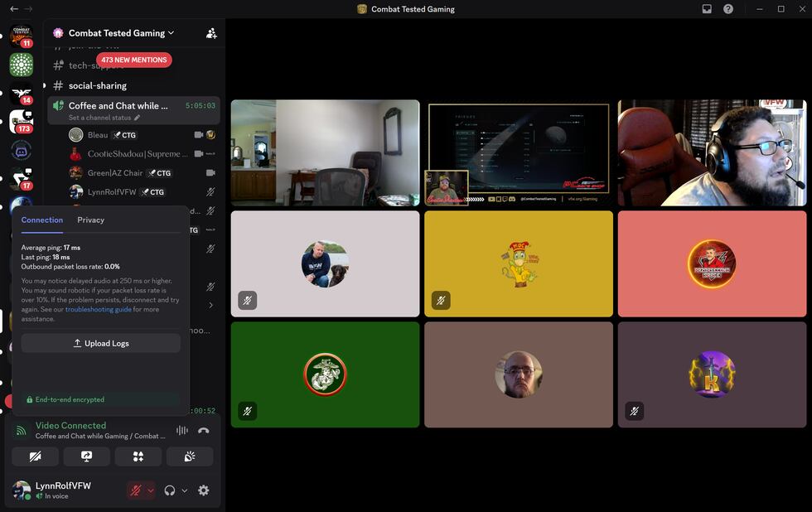Go forward with the right arrow

click(28, 9)
